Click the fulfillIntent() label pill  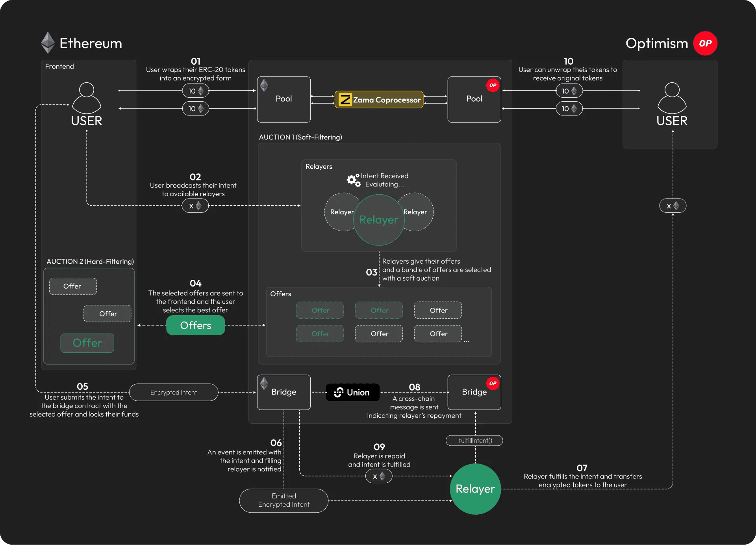pos(474,441)
